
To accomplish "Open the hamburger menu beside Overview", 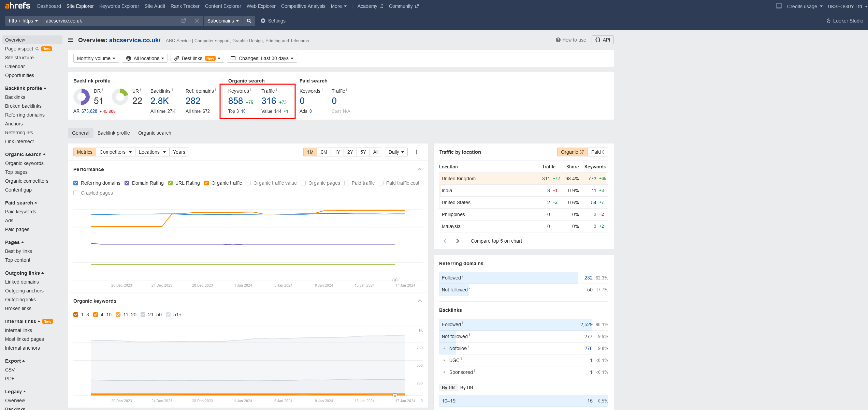I will (x=70, y=40).
